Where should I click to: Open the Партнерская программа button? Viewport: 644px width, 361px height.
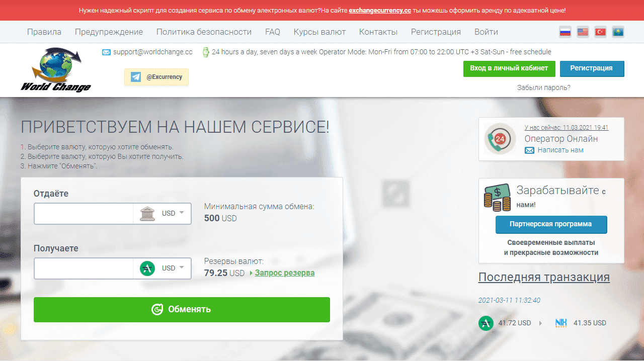pos(551,224)
